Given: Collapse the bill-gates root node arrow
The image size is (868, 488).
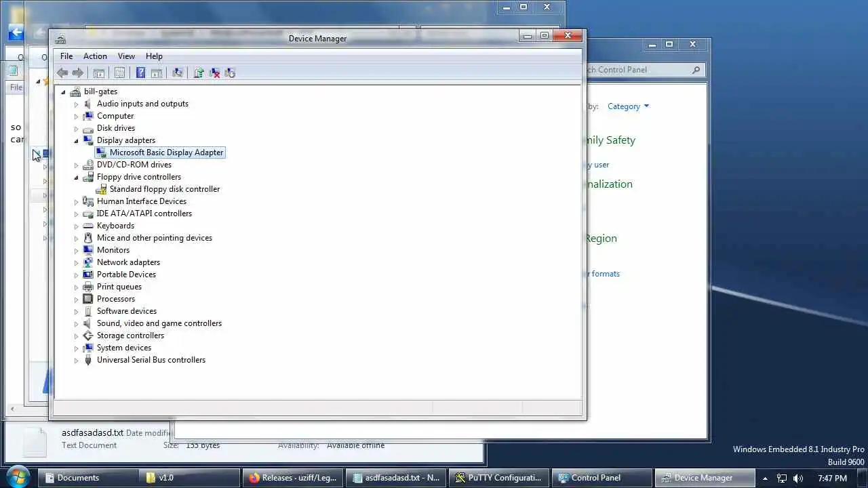Looking at the screenshot, I should 63,92.
